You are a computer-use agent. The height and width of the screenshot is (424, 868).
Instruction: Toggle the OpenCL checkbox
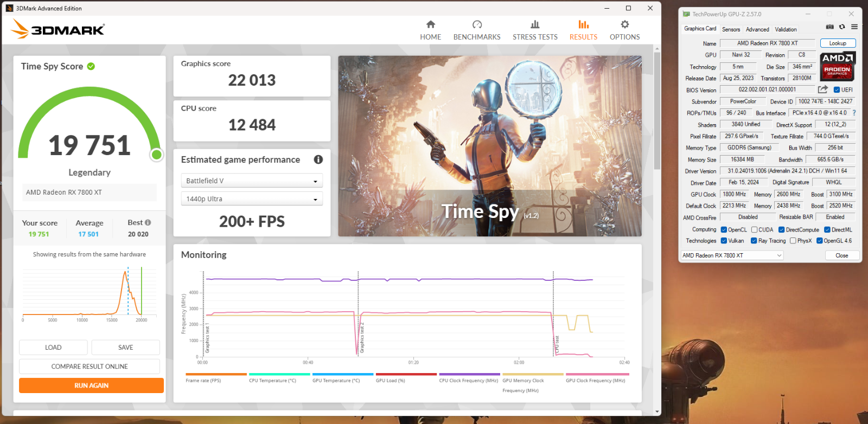tap(724, 230)
